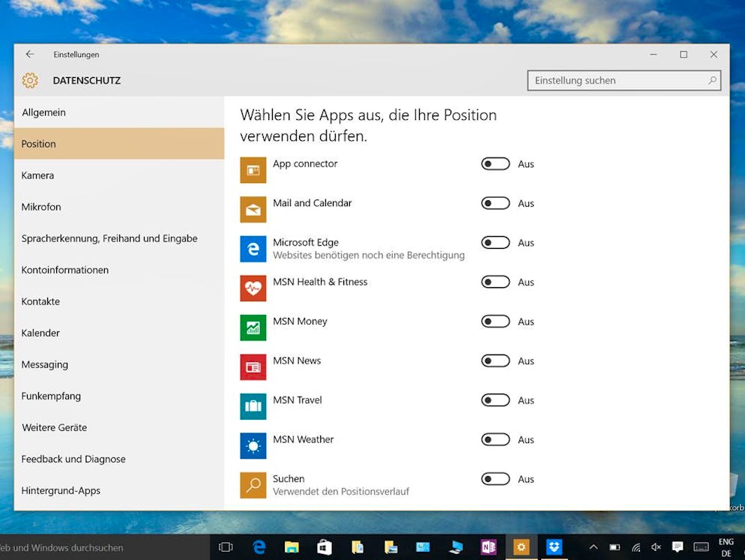
Task: Go to Kontoinformationen section
Action: tap(119, 270)
